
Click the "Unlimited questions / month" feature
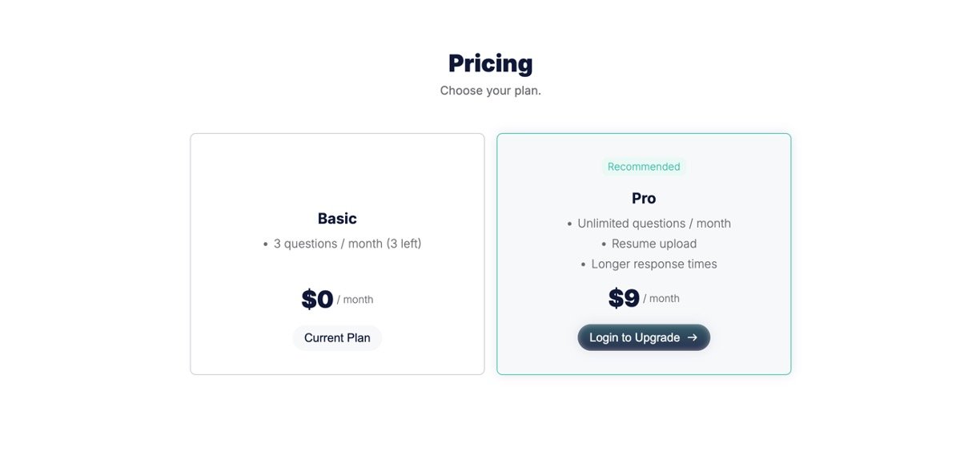coord(654,224)
